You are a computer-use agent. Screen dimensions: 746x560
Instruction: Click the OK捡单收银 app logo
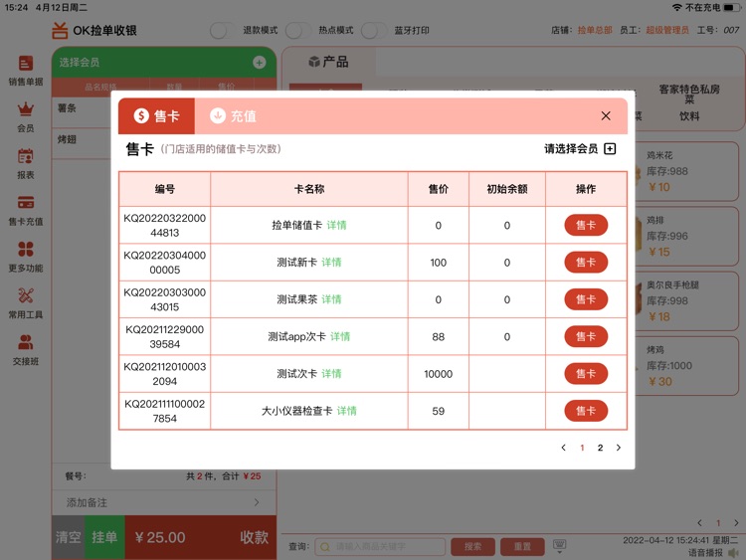tap(60, 31)
